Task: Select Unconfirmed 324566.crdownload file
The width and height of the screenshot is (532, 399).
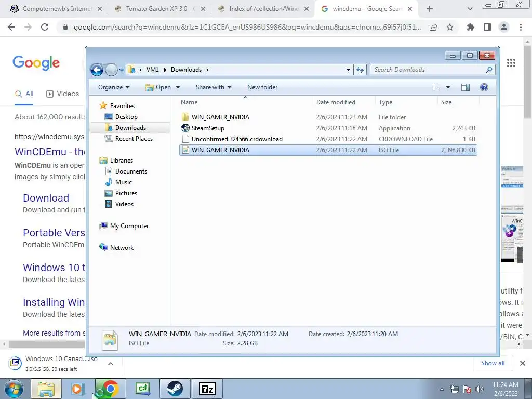Action: 328,139
